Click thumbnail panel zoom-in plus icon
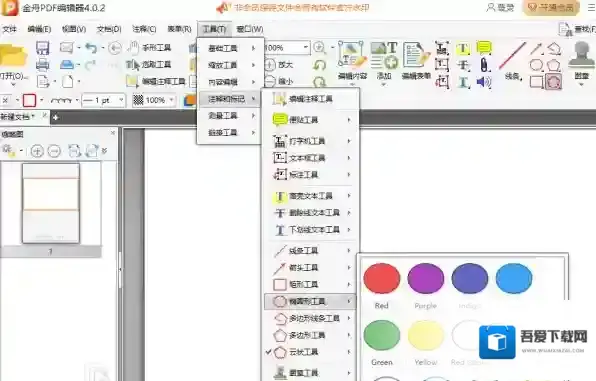This screenshot has height=381, width=596. (x=37, y=151)
